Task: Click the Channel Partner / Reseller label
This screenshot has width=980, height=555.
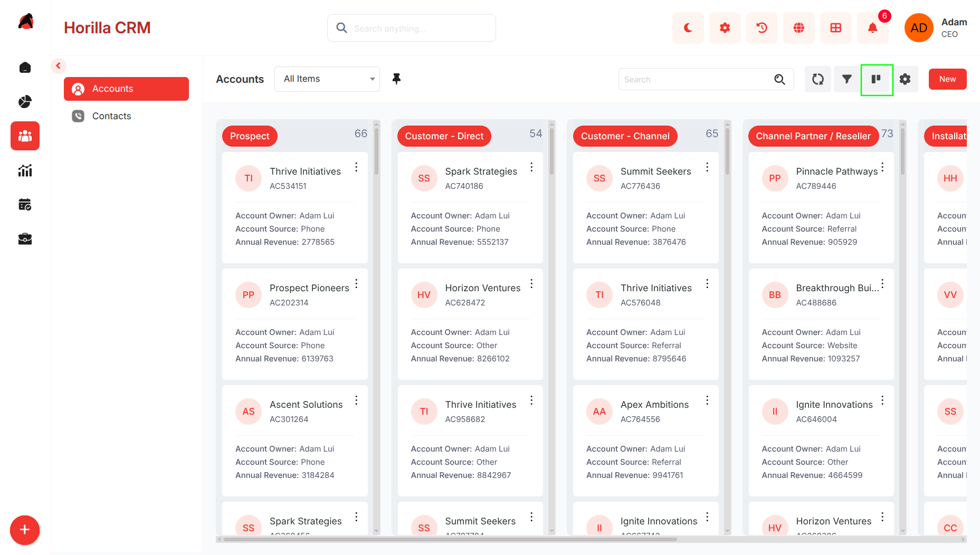Action: (813, 136)
